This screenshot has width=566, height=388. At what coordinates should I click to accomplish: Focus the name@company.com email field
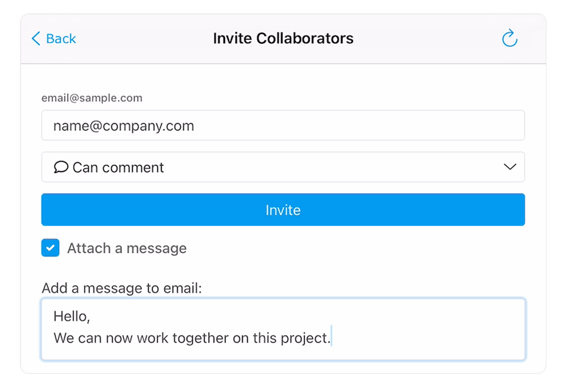tap(283, 125)
